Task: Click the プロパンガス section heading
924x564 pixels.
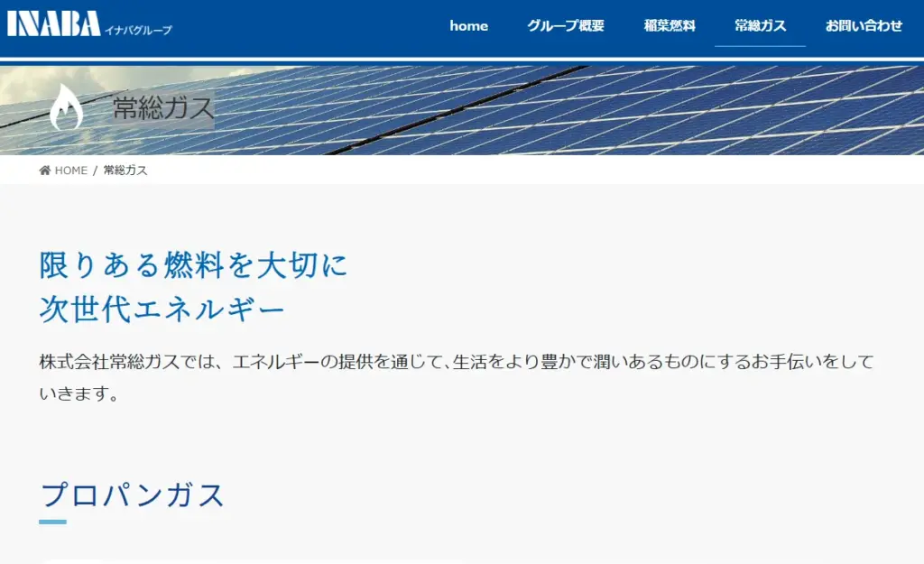Action: tap(133, 495)
